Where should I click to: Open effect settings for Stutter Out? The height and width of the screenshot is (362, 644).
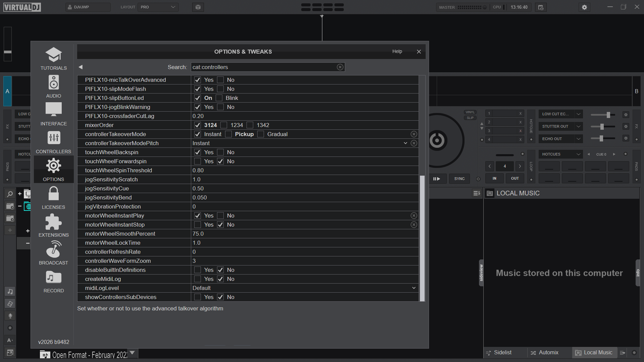[626, 126]
